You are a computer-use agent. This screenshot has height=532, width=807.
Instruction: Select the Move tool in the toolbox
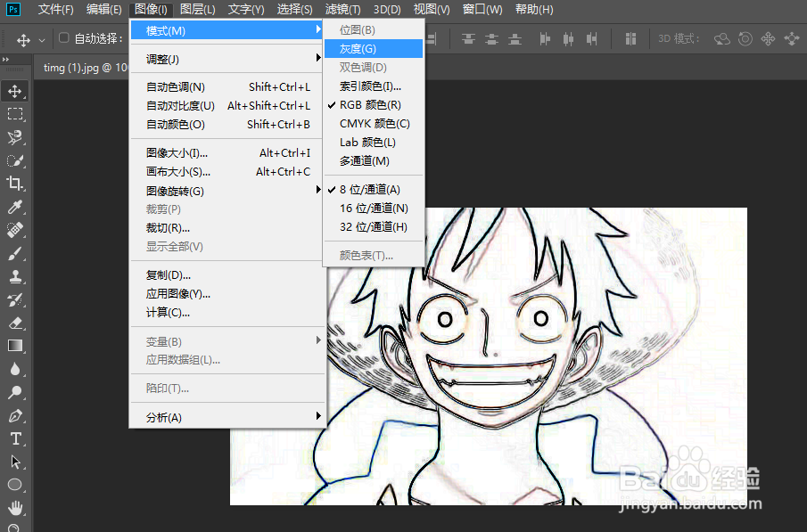[x=15, y=92]
